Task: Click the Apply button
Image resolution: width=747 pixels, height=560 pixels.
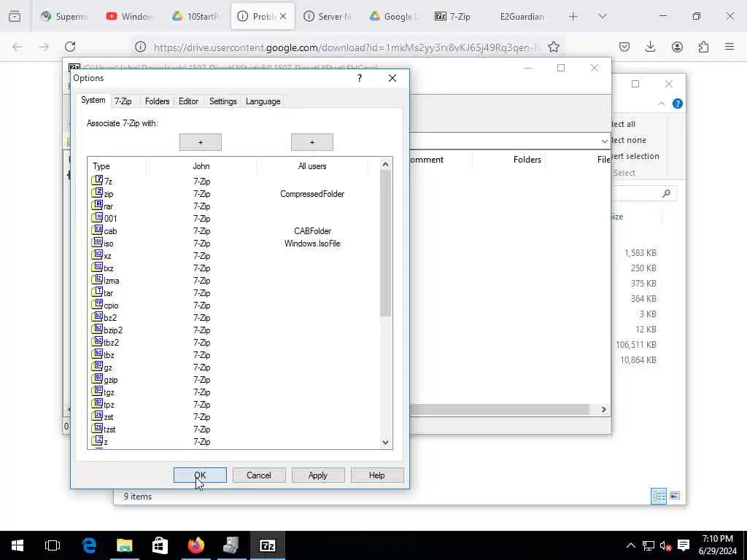Action: point(318,475)
